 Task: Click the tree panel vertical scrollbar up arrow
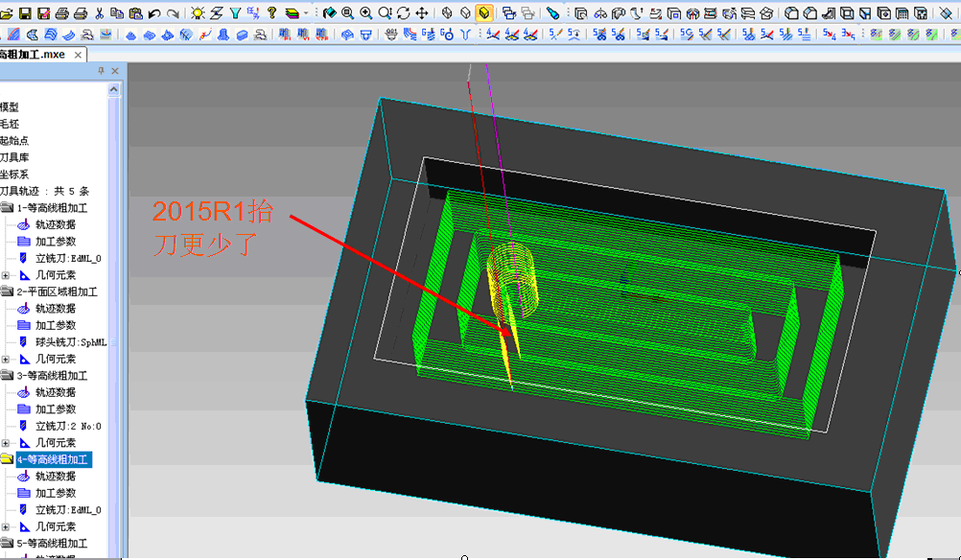point(114,89)
